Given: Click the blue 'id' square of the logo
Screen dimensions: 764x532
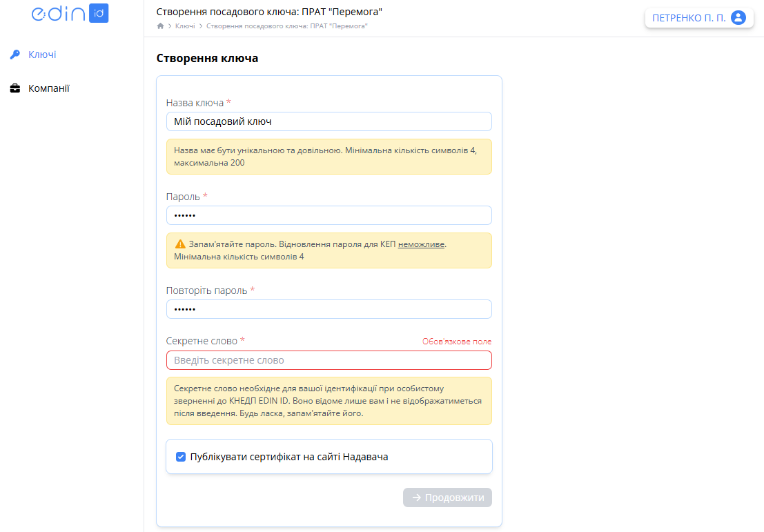Looking at the screenshot, I should [100, 13].
